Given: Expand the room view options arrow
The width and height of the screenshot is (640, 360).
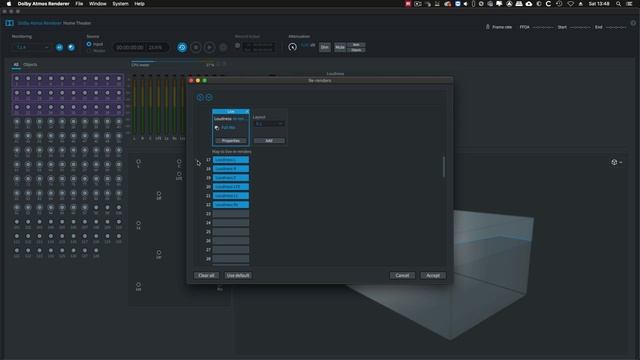Looking at the screenshot, I should [x=621, y=162].
